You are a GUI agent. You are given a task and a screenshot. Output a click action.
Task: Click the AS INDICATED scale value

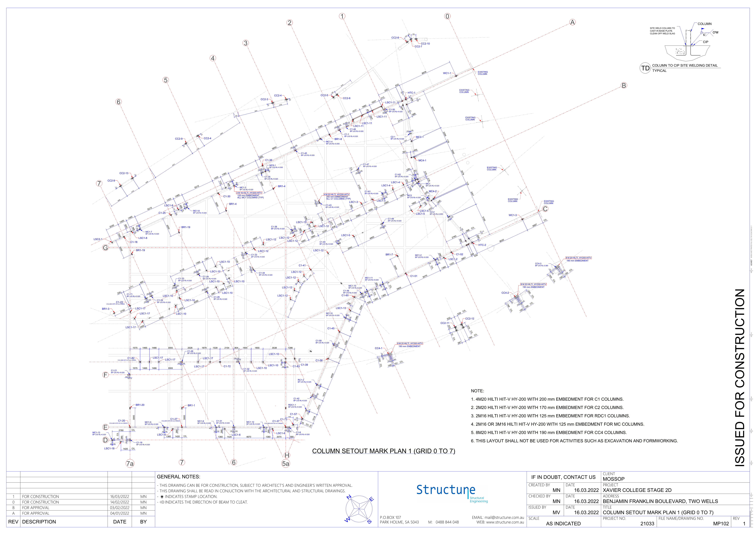click(x=563, y=524)
